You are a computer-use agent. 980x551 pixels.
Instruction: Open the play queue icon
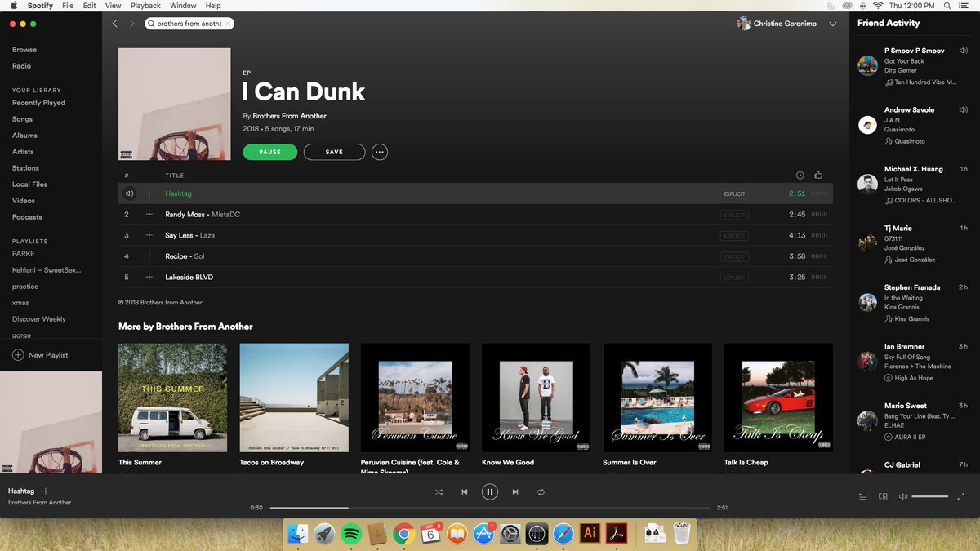tap(863, 496)
